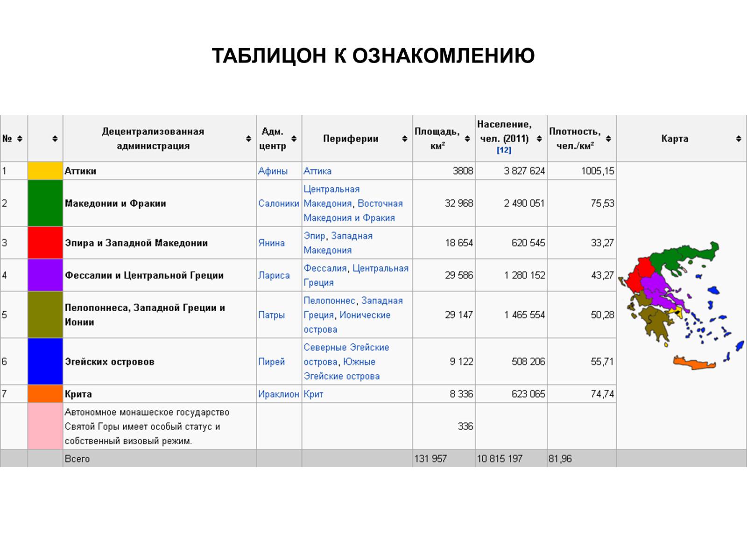Open the Западная Греция link
Viewport: 747px width, 560px height.
pyautogui.click(x=353, y=308)
